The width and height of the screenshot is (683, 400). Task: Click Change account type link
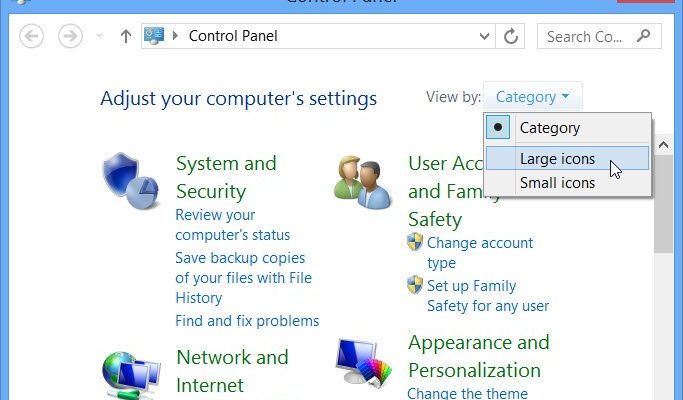click(480, 253)
